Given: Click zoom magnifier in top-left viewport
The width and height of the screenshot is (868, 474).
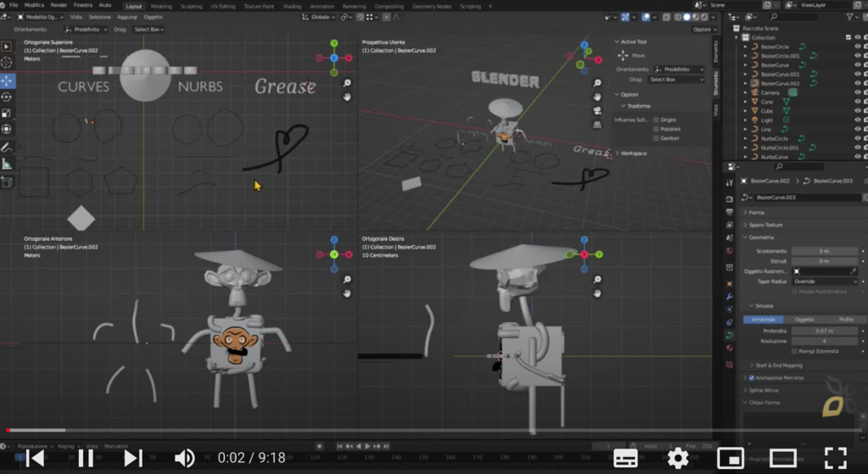Looking at the screenshot, I should (x=347, y=83).
